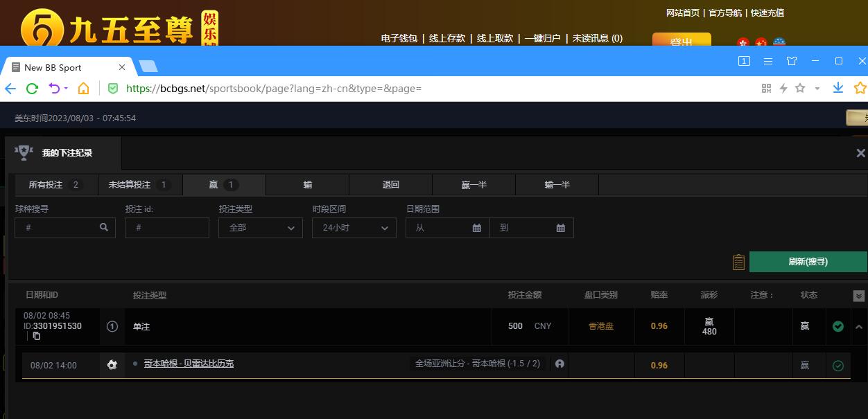Viewport: 868px width, 419px height.
Task: Open the 哥本哈根 - 贝雷达比历克 match link
Action: [x=189, y=364]
